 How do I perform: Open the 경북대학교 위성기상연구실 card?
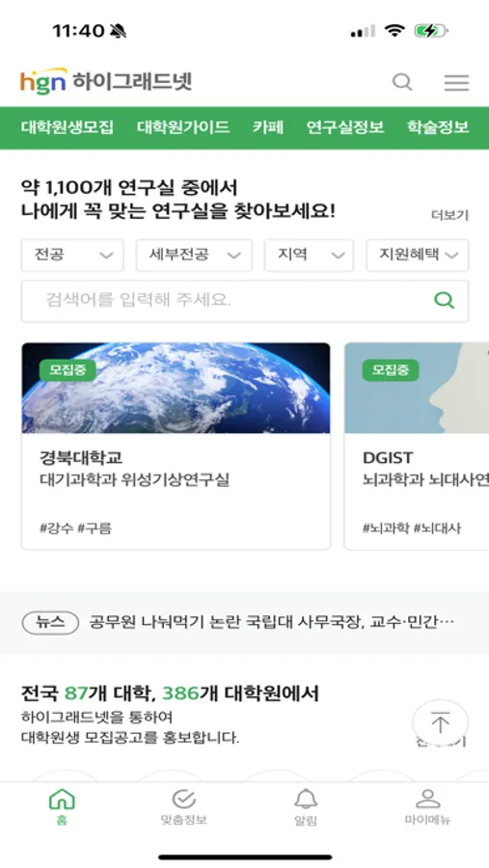177,447
